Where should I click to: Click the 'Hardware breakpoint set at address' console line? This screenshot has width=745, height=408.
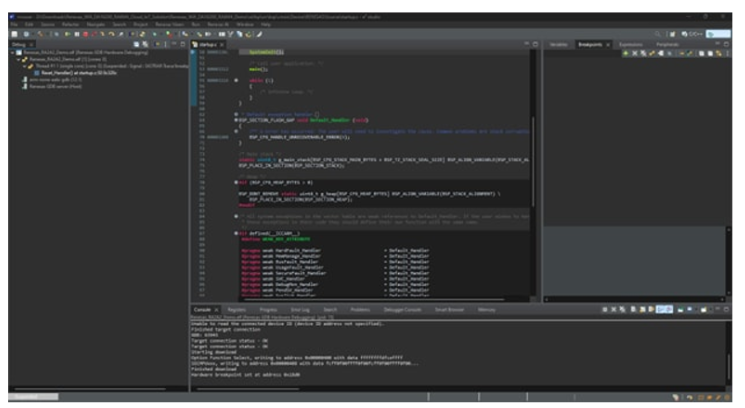[245, 375]
